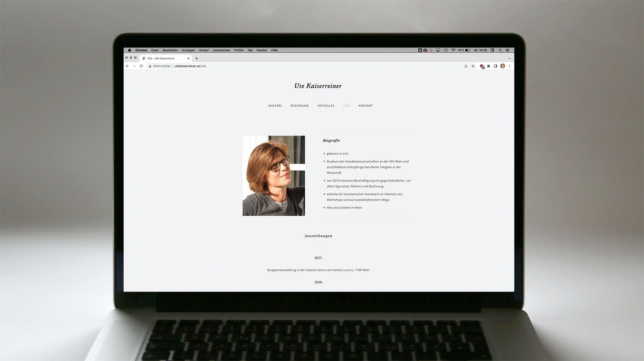Viewport: 644px width, 361px height.
Task: Click the 'geboren in Linz' bullet
Action: pyautogui.click(x=338, y=154)
